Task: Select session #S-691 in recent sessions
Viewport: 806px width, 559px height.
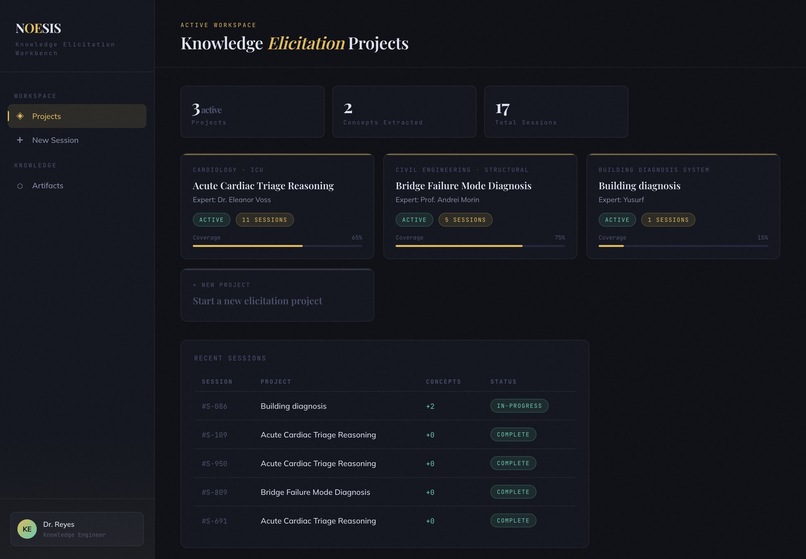Action: tap(384, 521)
